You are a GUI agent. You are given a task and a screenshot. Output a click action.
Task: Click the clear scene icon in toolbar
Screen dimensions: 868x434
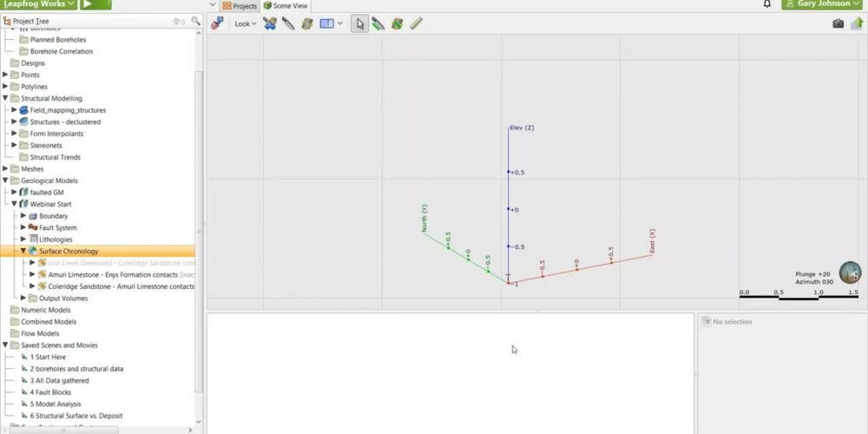point(217,23)
